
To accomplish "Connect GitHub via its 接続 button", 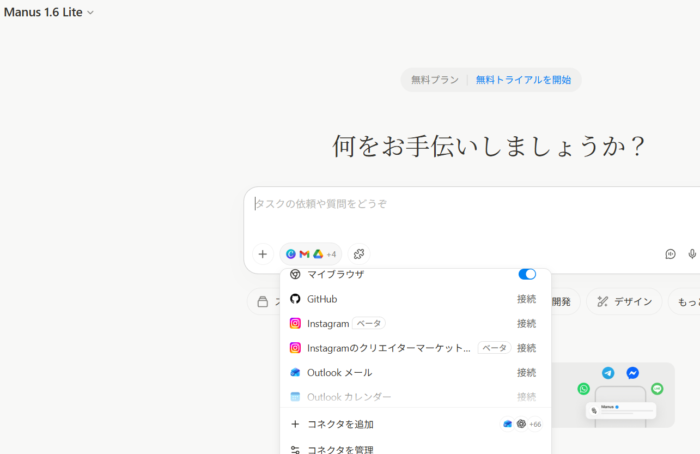I will coord(526,299).
